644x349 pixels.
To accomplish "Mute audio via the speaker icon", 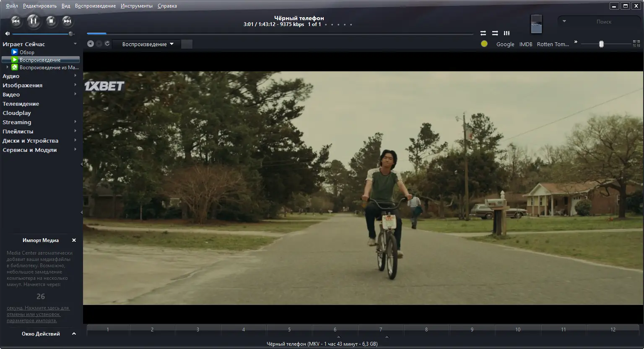I will (7, 34).
